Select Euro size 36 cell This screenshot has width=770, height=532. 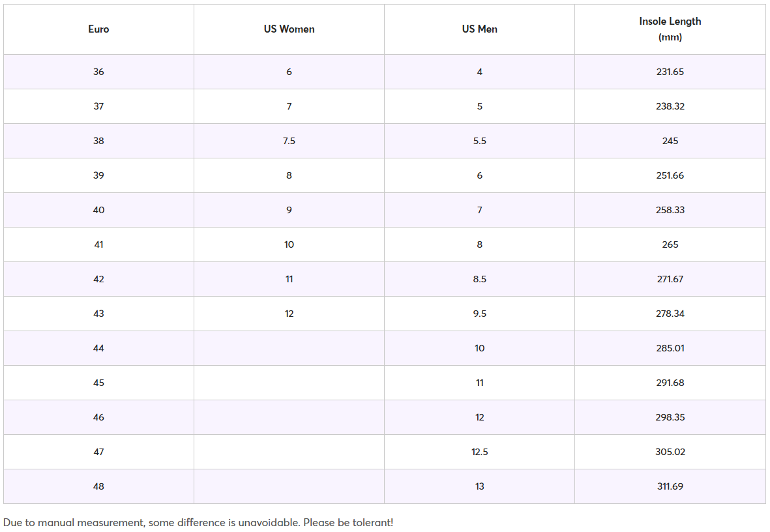click(x=98, y=72)
